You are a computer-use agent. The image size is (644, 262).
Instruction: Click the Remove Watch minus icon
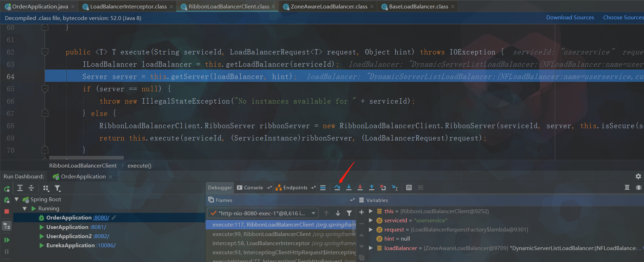coord(362,223)
